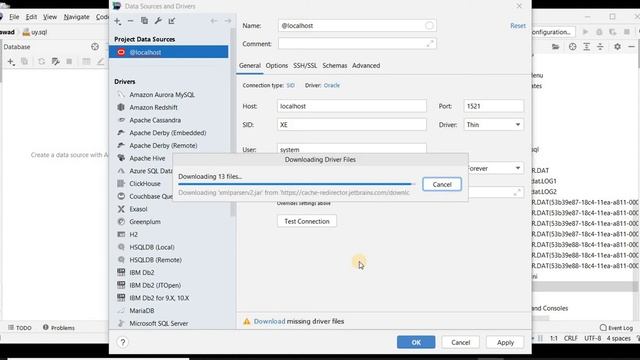Screen dimensions: 640x360
Task: Click the help question mark button
Action: click(x=123, y=342)
